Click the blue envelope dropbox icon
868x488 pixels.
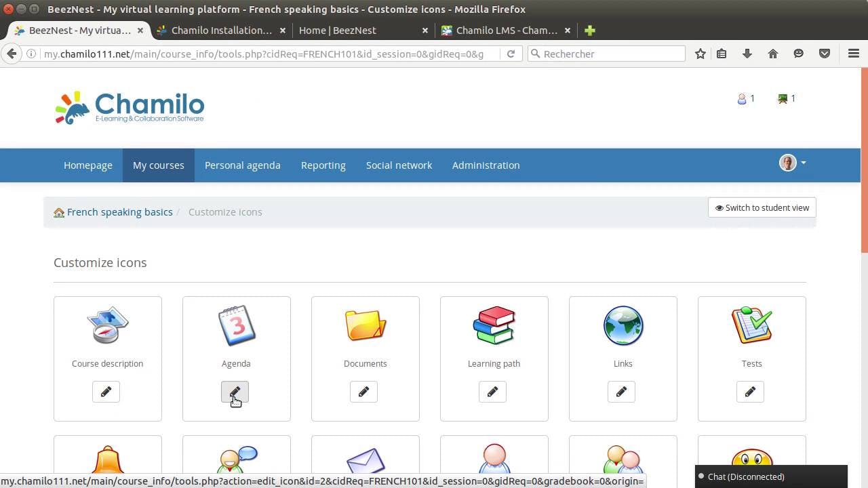365,463
